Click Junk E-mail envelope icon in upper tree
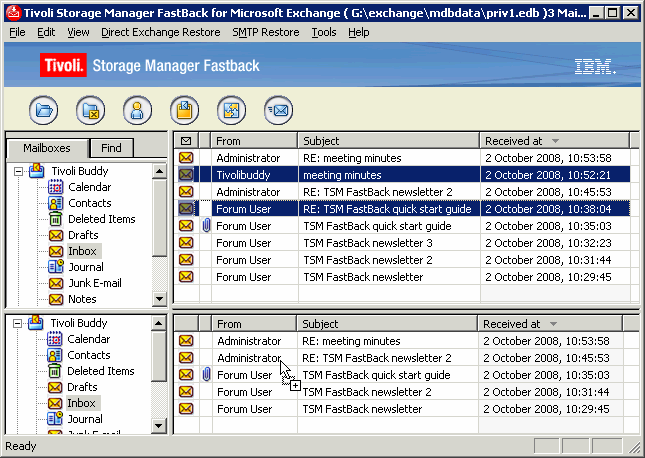The height and width of the screenshot is (458, 645). [56, 283]
